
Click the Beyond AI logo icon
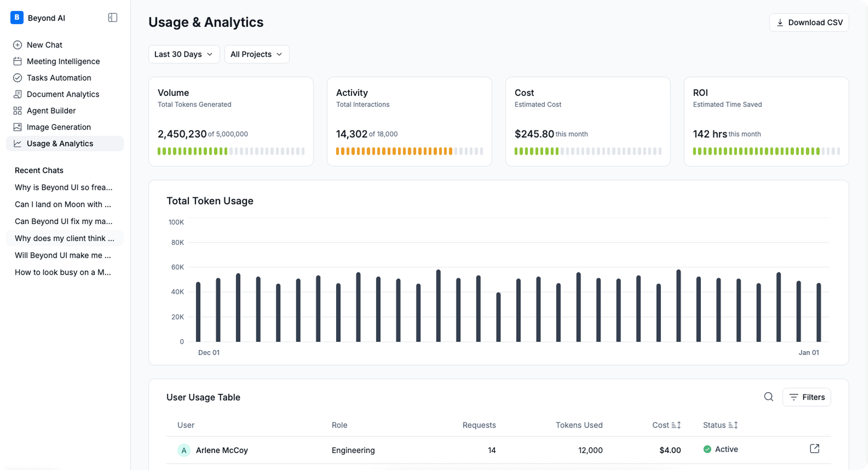(x=17, y=18)
